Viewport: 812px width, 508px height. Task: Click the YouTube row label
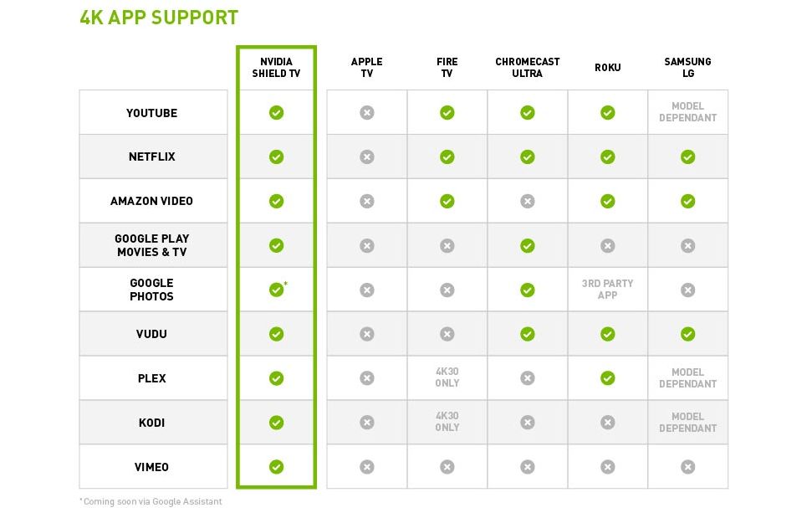coord(151,113)
